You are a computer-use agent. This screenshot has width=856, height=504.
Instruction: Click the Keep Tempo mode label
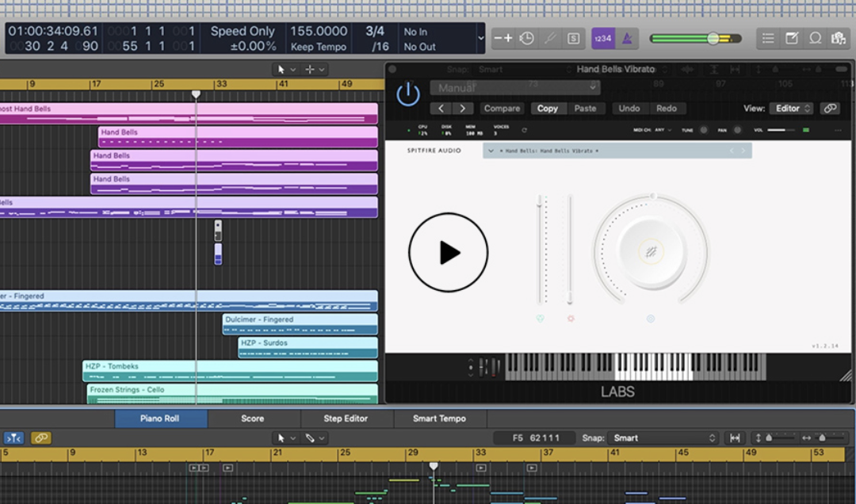click(319, 47)
